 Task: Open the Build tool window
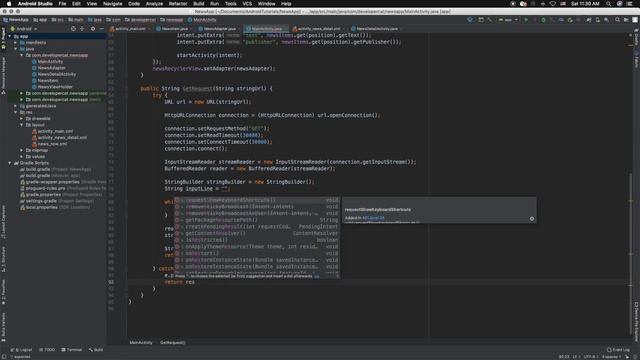pyautogui.click(x=96, y=350)
